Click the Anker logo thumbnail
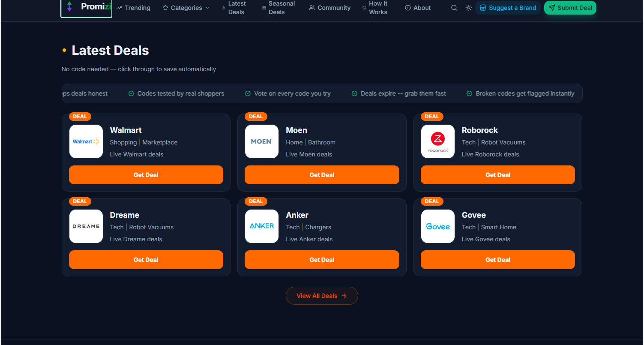Image resolution: width=644 pixels, height=345 pixels. point(262,226)
